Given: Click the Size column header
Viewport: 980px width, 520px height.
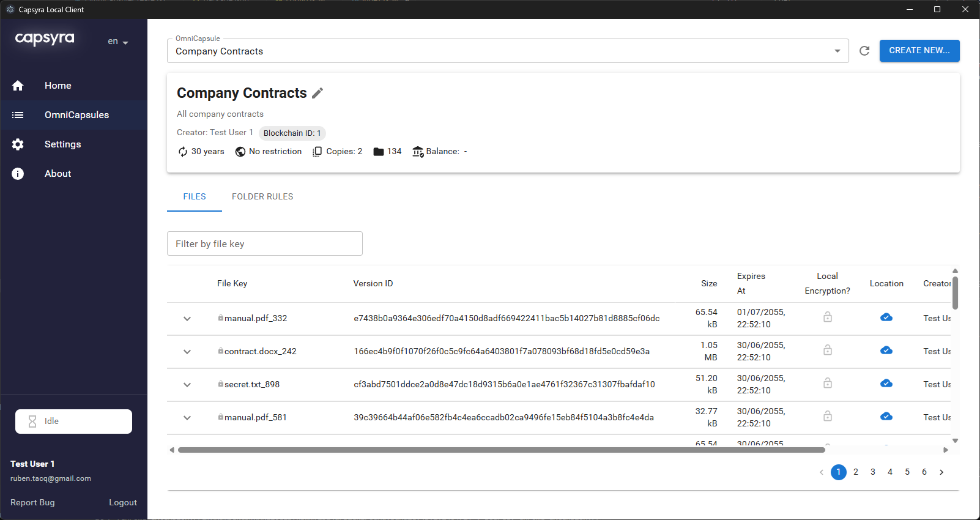Looking at the screenshot, I should coord(709,284).
